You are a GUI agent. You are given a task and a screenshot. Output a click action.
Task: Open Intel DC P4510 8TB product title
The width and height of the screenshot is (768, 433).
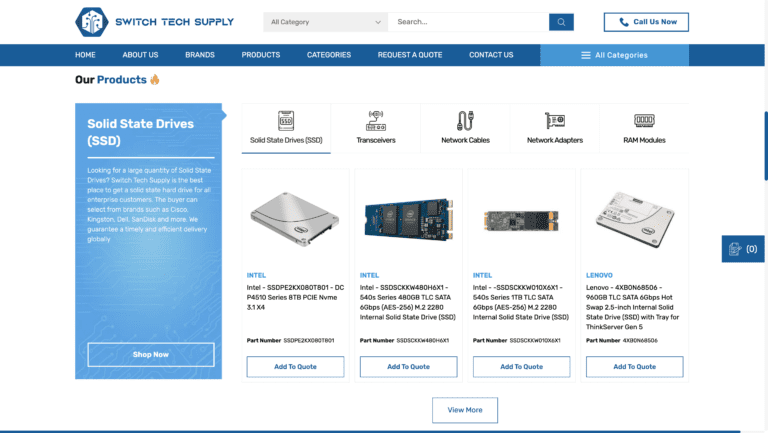(294, 295)
